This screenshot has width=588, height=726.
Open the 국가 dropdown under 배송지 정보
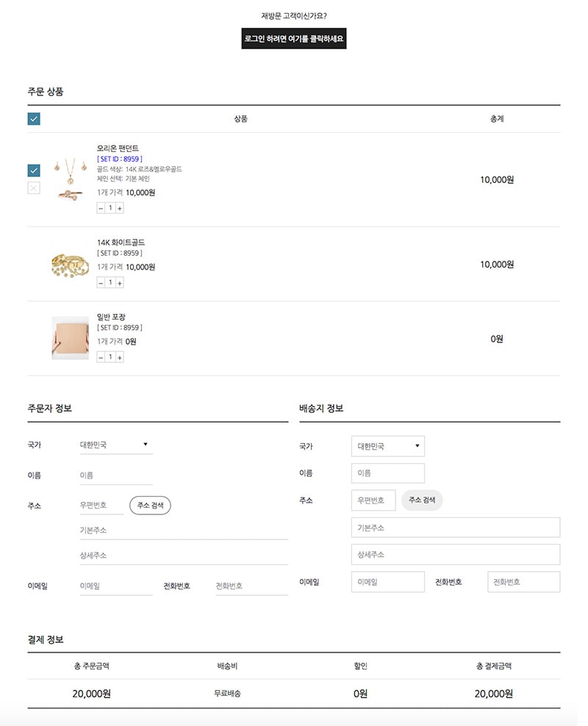[387, 445]
